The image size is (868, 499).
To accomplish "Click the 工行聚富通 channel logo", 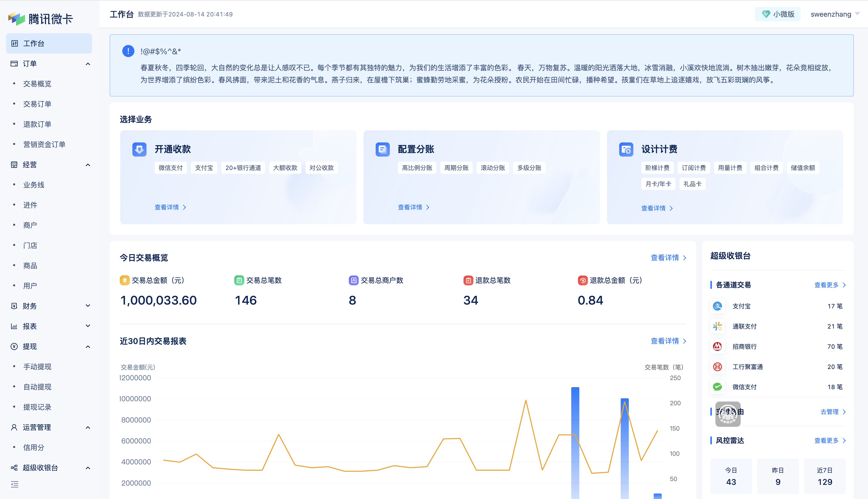I will [x=717, y=367].
